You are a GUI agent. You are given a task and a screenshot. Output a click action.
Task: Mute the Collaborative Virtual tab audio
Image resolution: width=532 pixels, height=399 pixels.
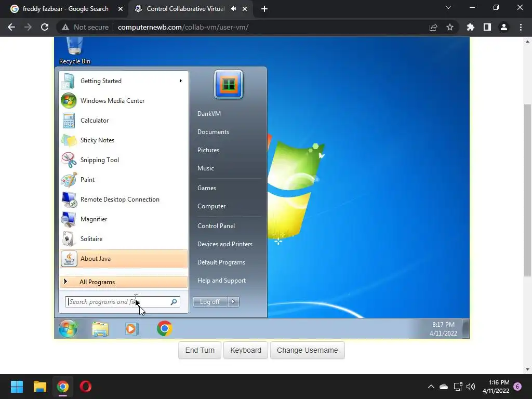pos(233,9)
